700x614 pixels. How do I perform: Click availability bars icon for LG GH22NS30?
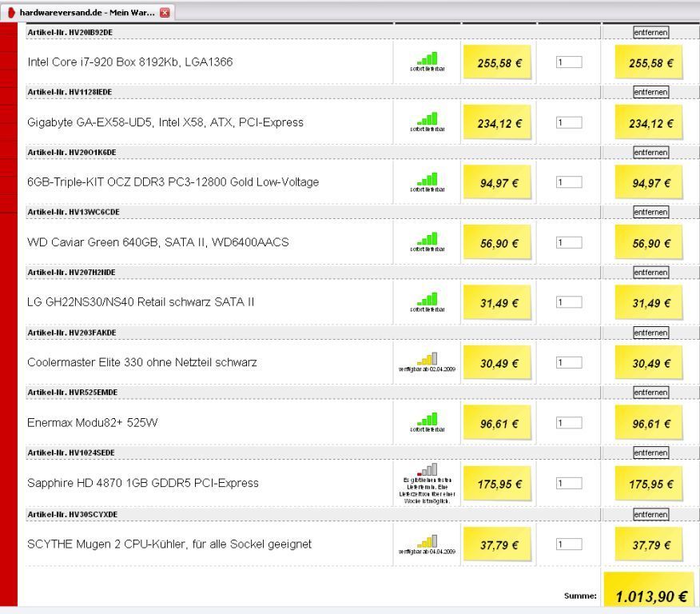(x=428, y=299)
